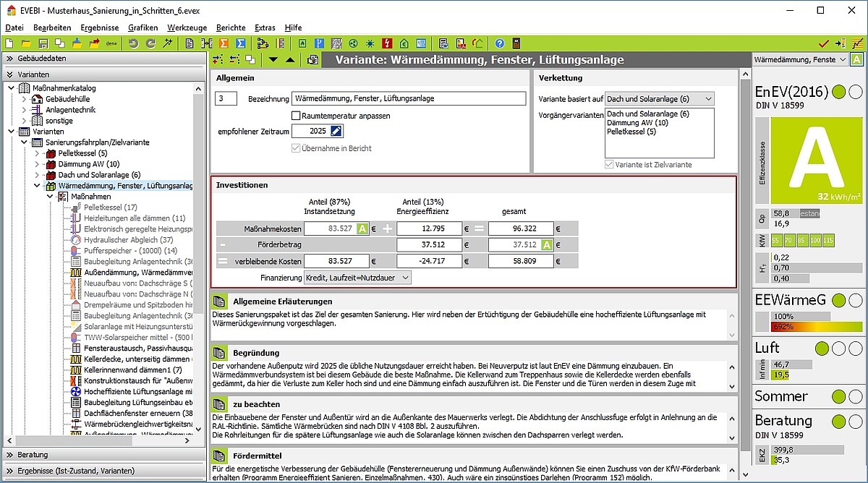The height and width of the screenshot is (483, 868).
Task: Click green A icon beside Maßnahmekosten 83.527
Action: pyautogui.click(x=363, y=228)
